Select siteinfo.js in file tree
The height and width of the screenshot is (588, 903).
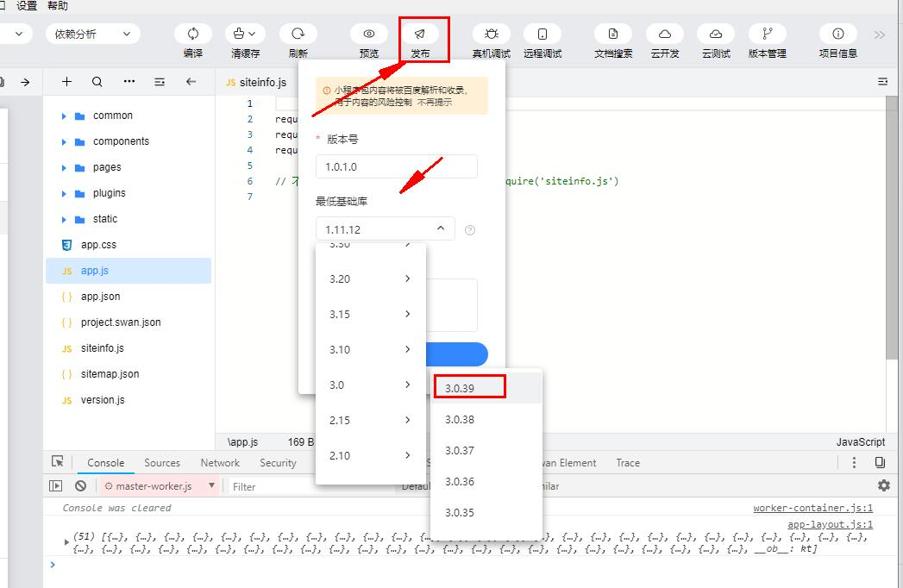pos(102,348)
